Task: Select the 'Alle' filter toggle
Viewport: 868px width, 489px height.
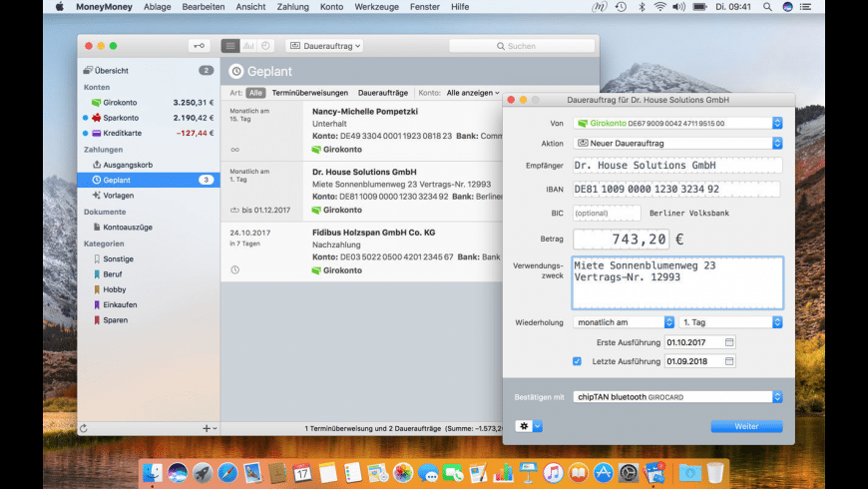Action: (256, 92)
